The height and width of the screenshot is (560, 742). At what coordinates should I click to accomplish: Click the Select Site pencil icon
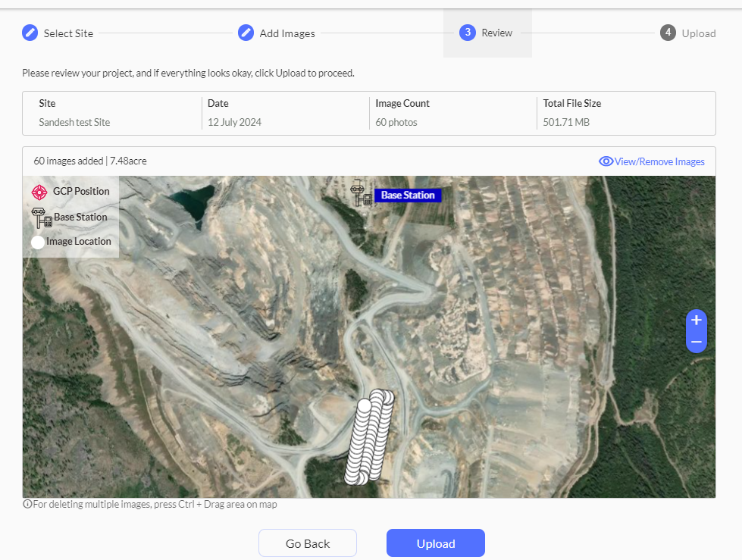(x=30, y=33)
